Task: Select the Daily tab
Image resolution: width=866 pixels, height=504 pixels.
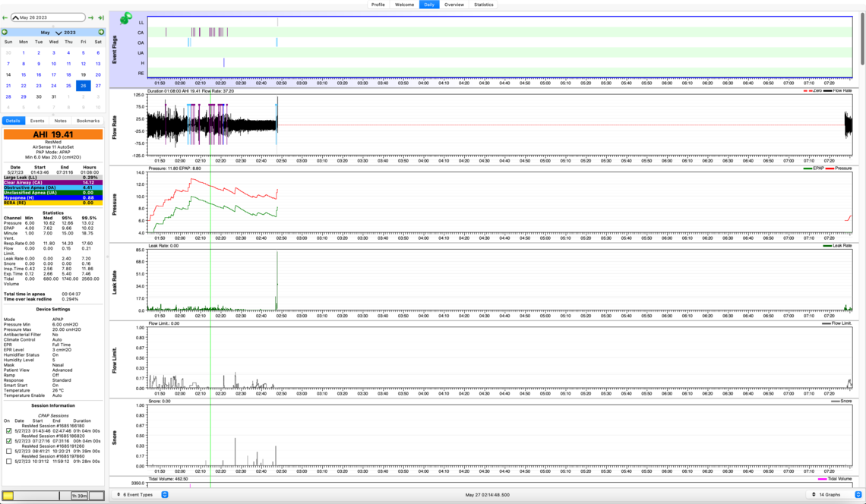Action: [x=429, y=5]
